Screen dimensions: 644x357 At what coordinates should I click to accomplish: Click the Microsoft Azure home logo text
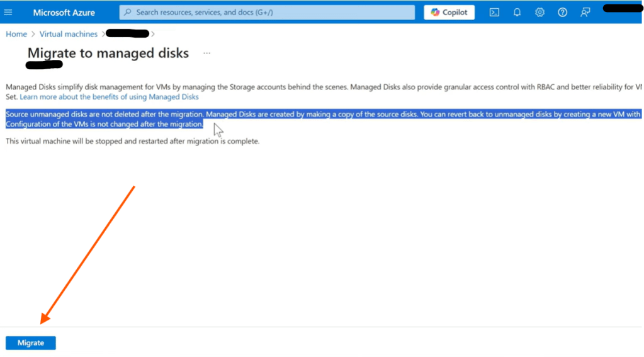tap(63, 13)
